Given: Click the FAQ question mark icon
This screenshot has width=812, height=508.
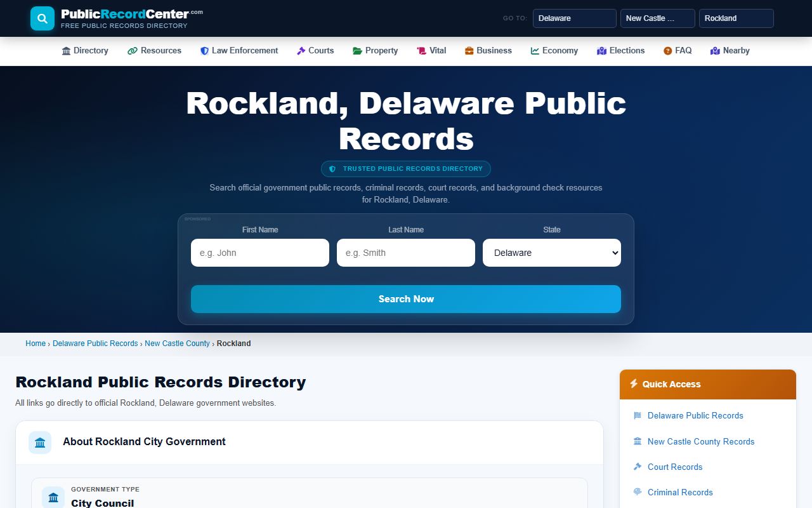Looking at the screenshot, I should pos(667,51).
